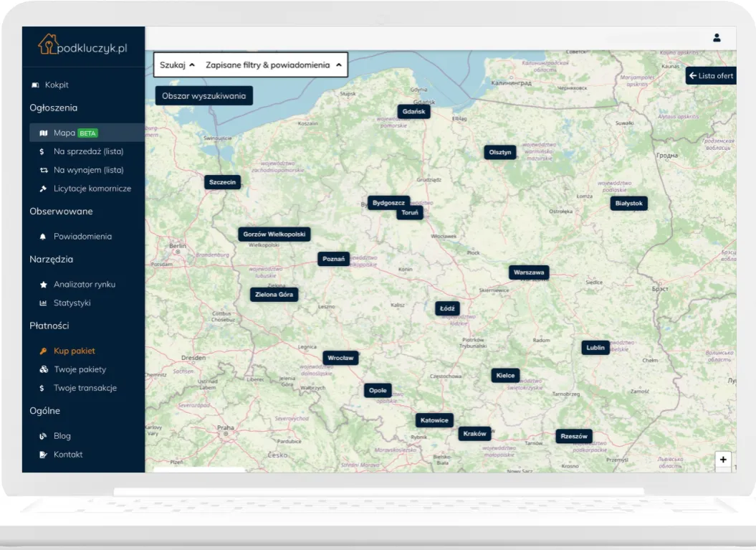Select the Mapa book icon in sidebar
The height and width of the screenshot is (550, 756).
(44, 132)
